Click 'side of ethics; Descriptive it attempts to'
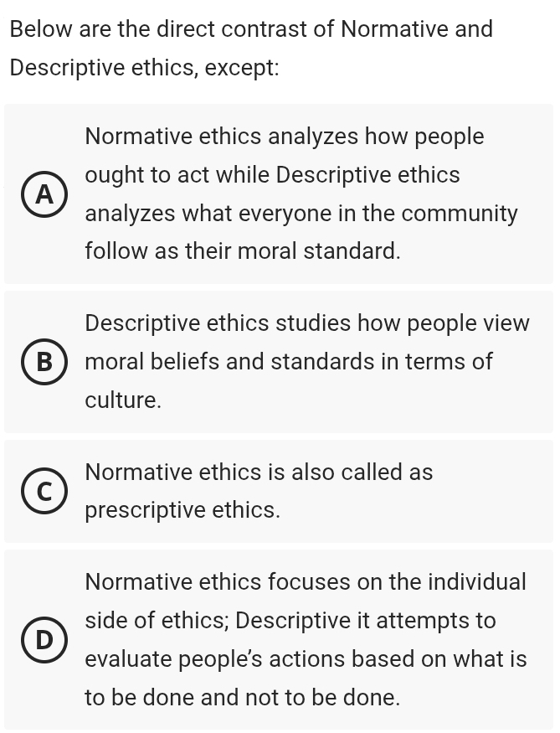 290,621
